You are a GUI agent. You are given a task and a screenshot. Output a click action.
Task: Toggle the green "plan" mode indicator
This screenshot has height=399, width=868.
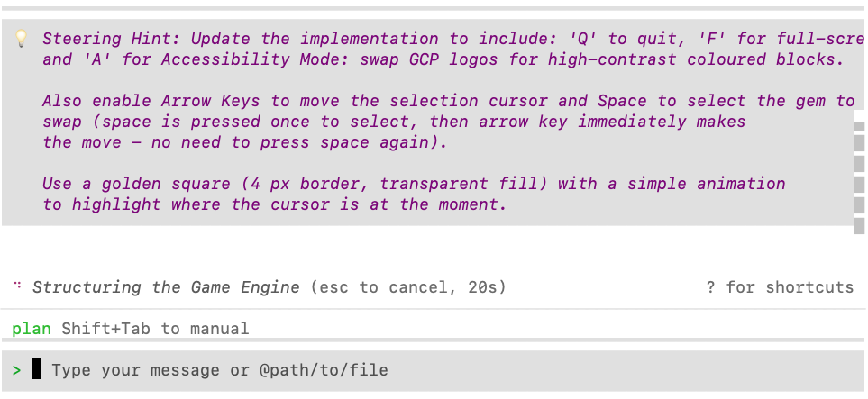(32, 329)
